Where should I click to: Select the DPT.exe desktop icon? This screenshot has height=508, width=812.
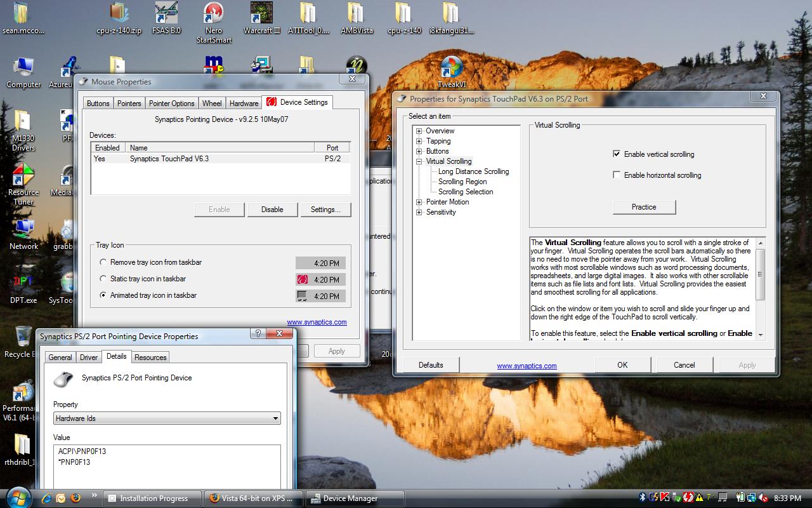pyautogui.click(x=23, y=288)
